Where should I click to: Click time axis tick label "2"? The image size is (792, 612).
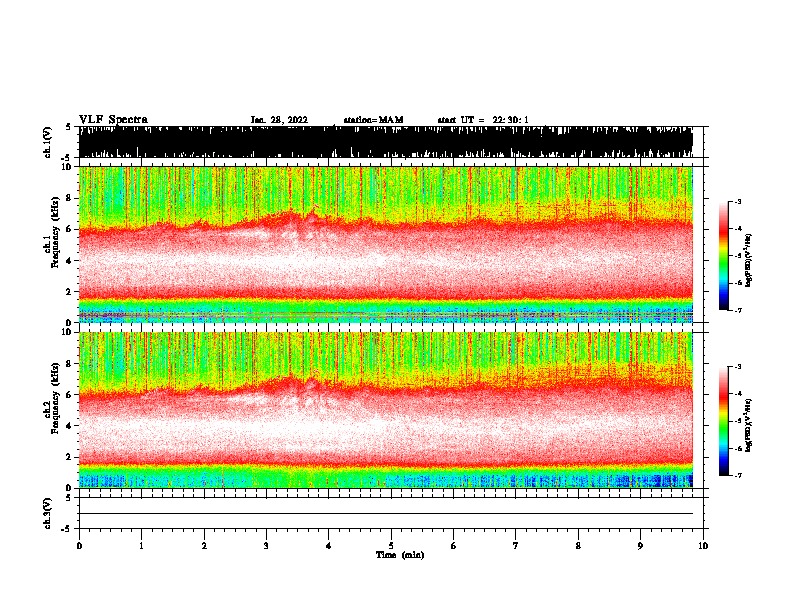pos(204,546)
